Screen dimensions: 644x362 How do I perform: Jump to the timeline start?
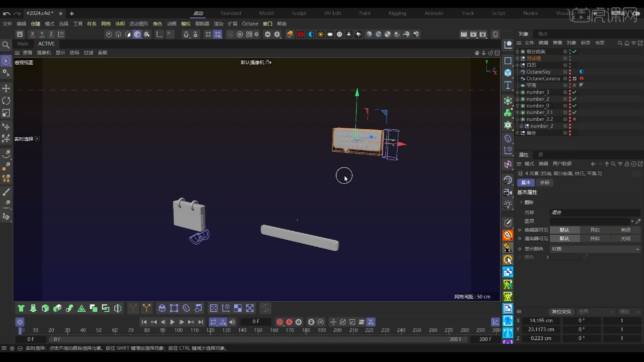(x=144, y=322)
